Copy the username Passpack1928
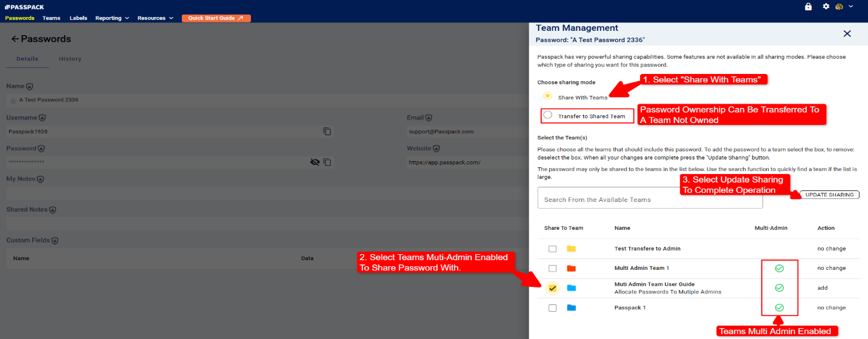The image size is (868, 339). tap(327, 131)
